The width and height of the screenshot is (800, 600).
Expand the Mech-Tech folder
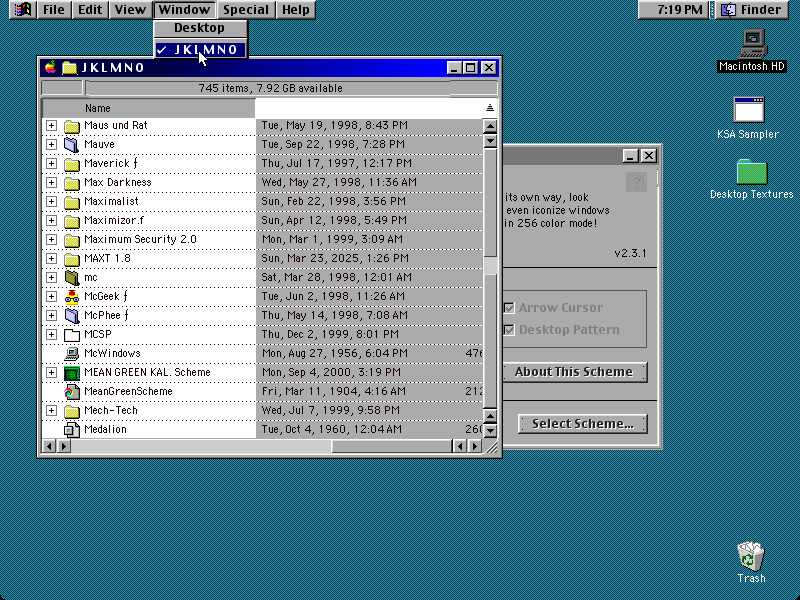coord(51,411)
